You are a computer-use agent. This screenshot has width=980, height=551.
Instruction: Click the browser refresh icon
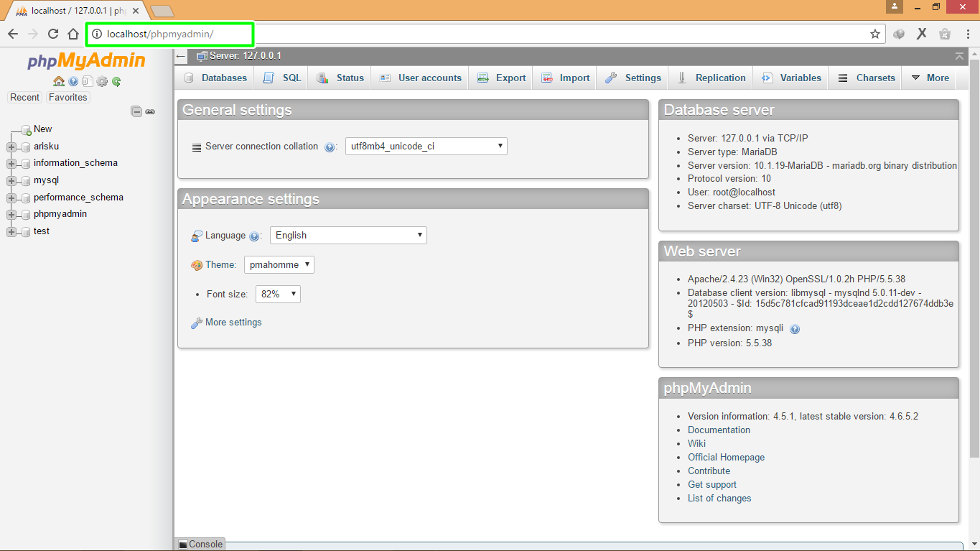tap(52, 33)
